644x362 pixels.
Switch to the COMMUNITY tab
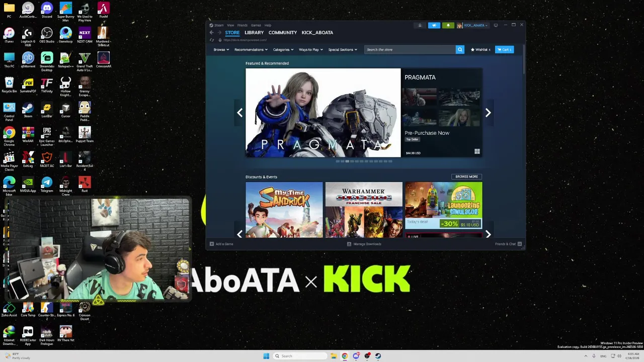[283, 33]
